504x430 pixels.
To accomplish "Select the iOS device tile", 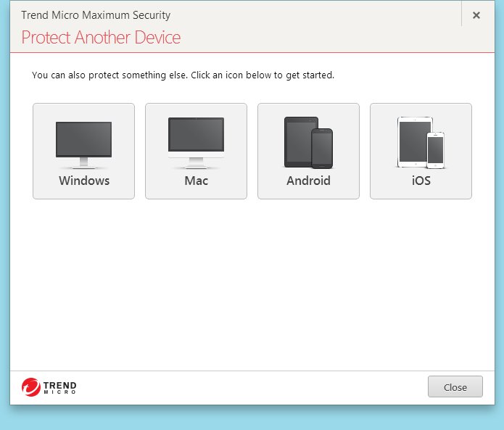I will 421,151.
